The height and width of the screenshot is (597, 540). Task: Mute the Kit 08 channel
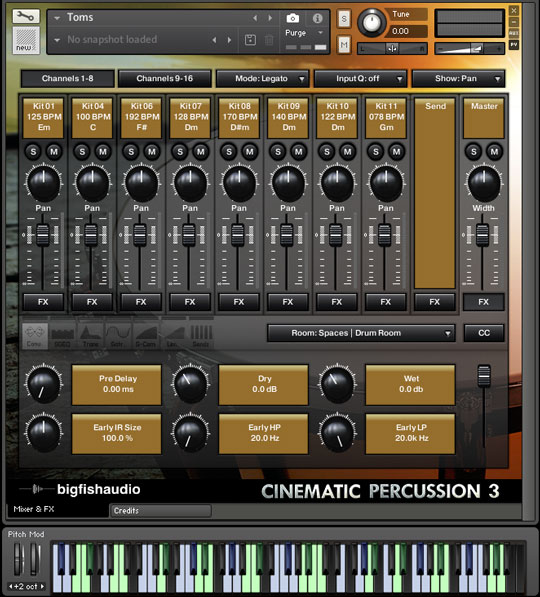point(249,152)
